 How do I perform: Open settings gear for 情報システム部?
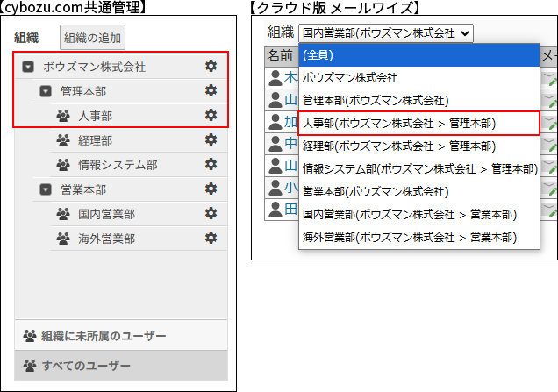tap(211, 164)
